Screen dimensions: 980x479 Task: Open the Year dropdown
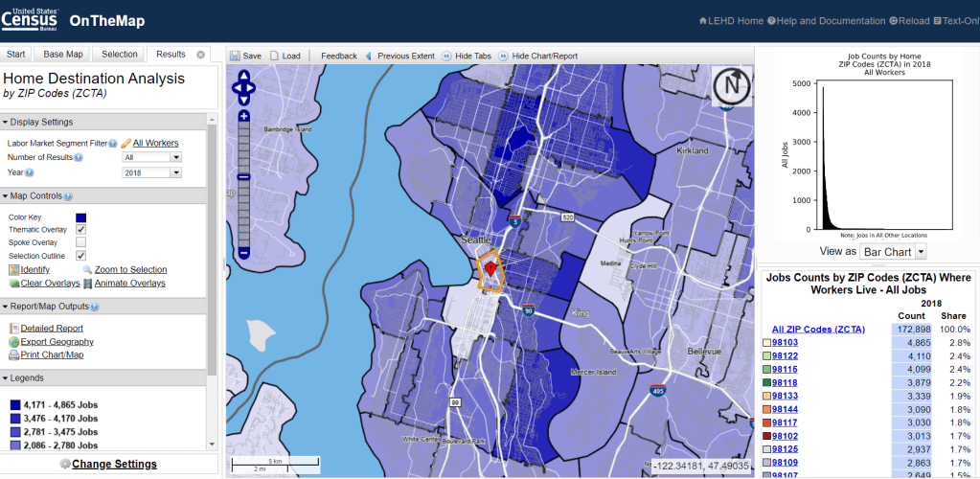151,172
